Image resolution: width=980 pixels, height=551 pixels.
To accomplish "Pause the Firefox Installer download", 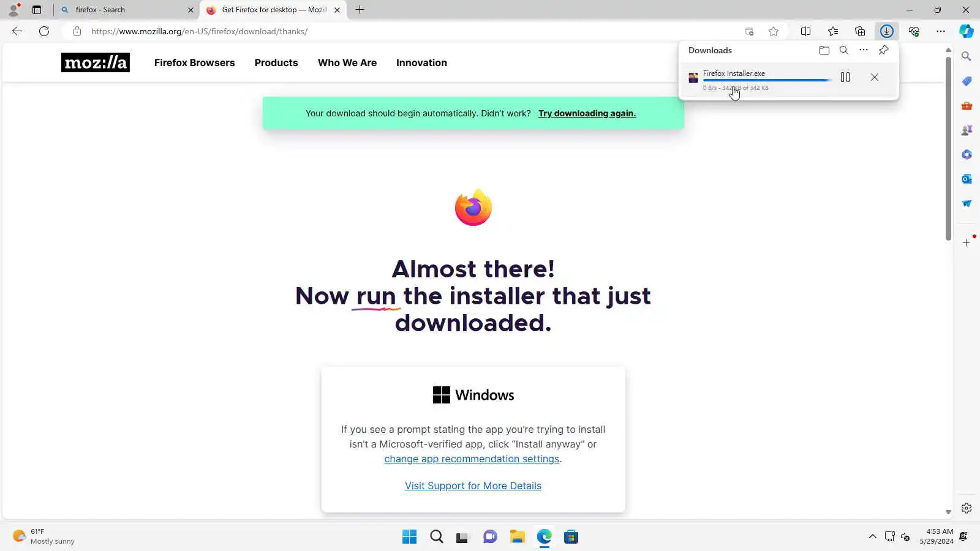I will 845,77.
